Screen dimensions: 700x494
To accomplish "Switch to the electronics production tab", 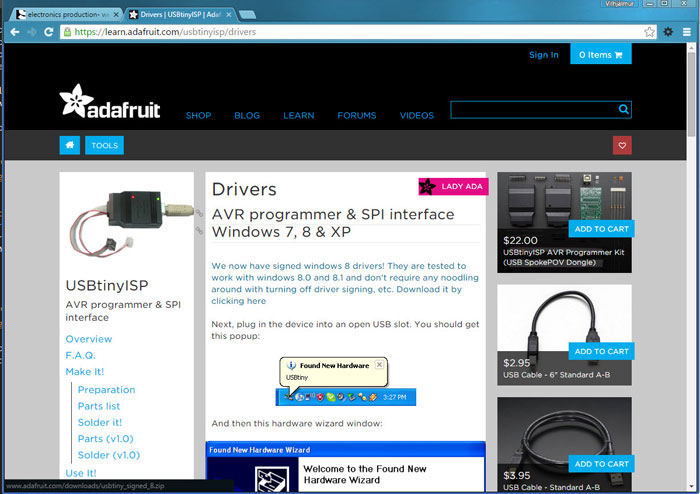I will [x=67, y=15].
